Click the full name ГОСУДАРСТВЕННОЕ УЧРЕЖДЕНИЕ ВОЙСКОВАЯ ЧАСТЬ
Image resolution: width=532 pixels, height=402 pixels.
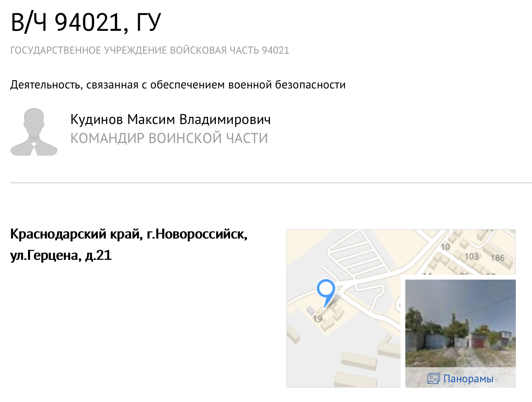coord(150,51)
